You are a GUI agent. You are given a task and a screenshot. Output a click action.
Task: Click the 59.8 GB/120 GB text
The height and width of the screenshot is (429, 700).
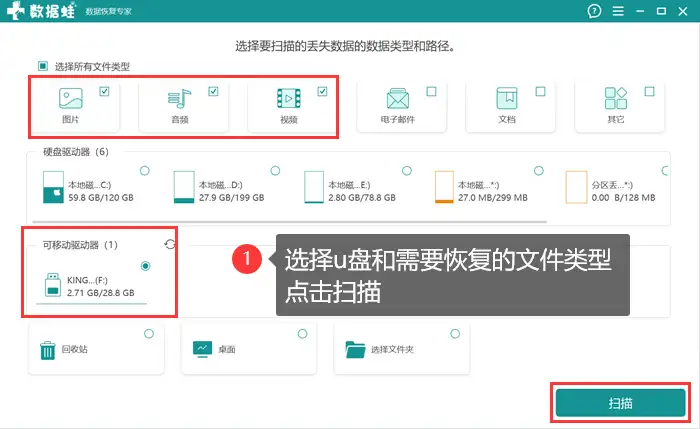pos(101,198)
